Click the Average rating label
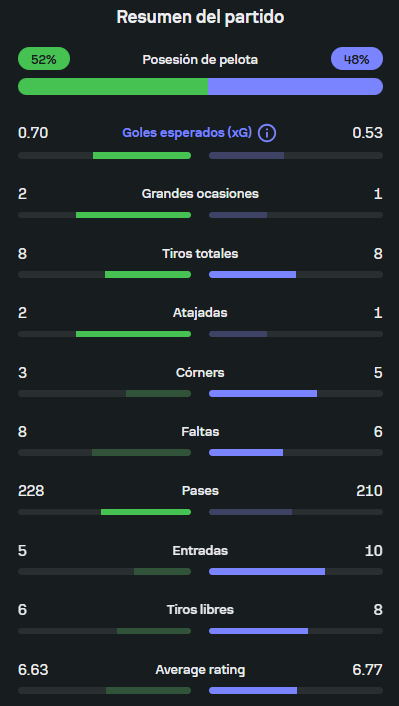399x706 pixels. click(200, 670)
